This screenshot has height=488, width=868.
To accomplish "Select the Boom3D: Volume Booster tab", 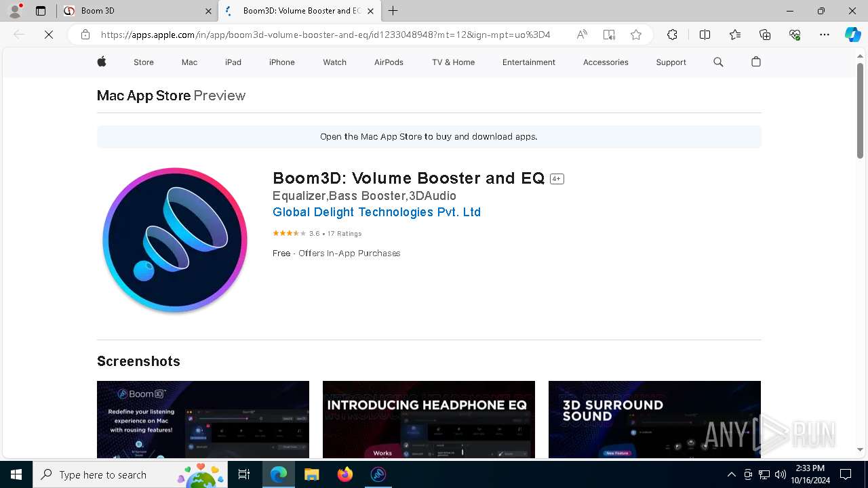I will coord(299,11).
